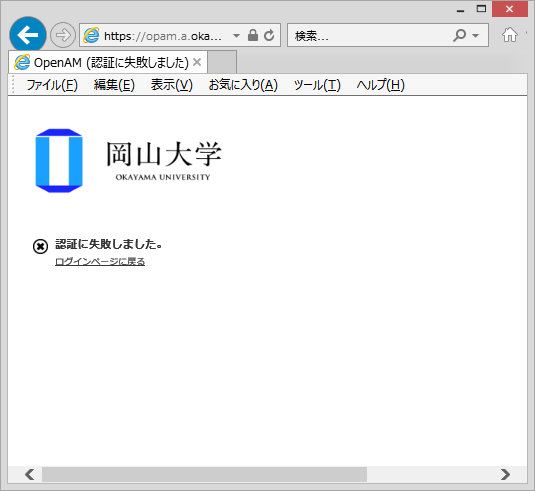
Task: Open the search provider dropdown arrow
Action: [x=476, y=35]
